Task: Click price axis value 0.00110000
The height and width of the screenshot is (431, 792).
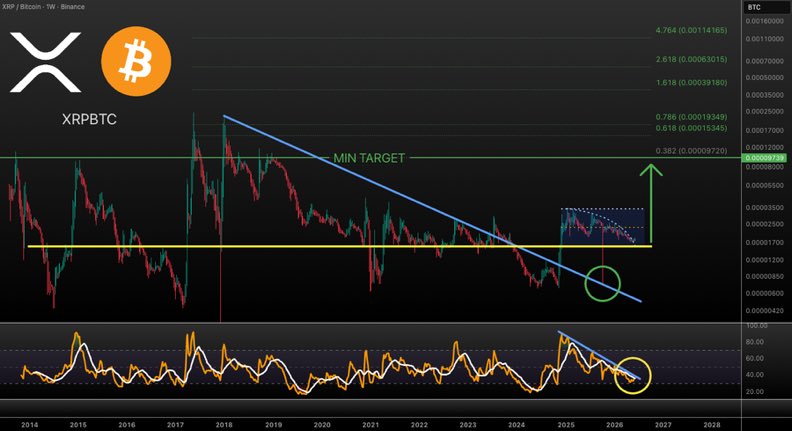Action: point(765,39)
